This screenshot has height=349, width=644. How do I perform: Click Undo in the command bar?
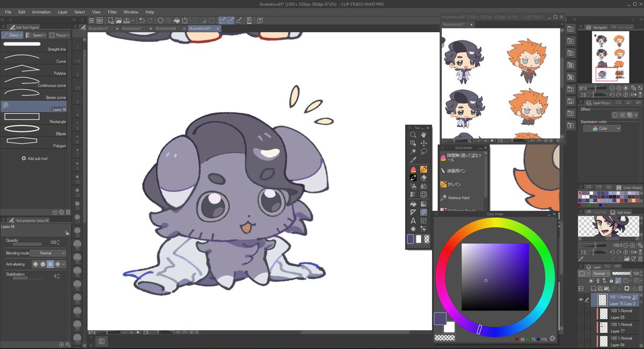click(142, 20)
